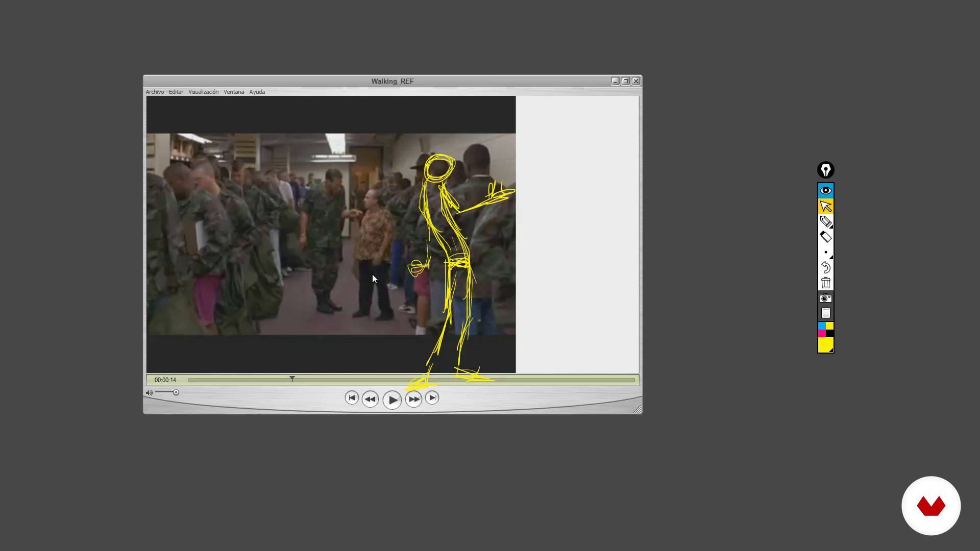Open the brush size dot selector

click(x=825, y=252)
